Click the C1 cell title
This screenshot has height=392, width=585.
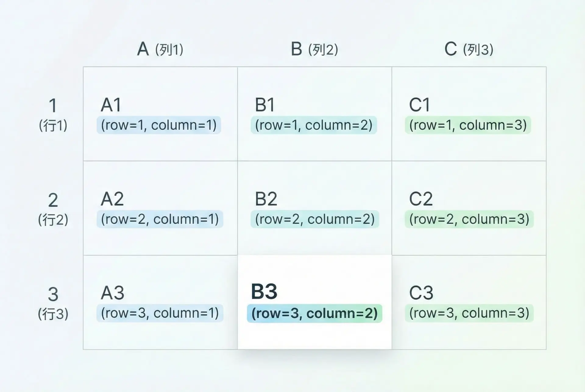click(420, 105)
